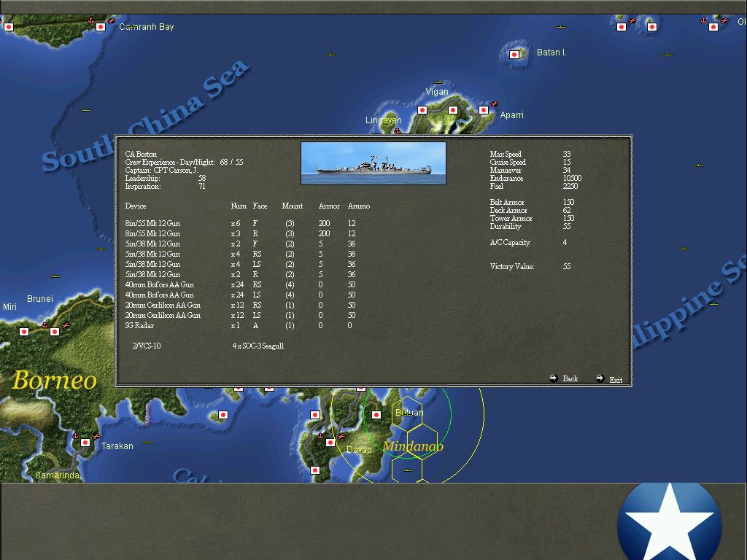Image resolution: width=747 pixels, height=560 pixels.
Task: Select Brunei flag base with anchor and airfield
Action: (55, 332)
